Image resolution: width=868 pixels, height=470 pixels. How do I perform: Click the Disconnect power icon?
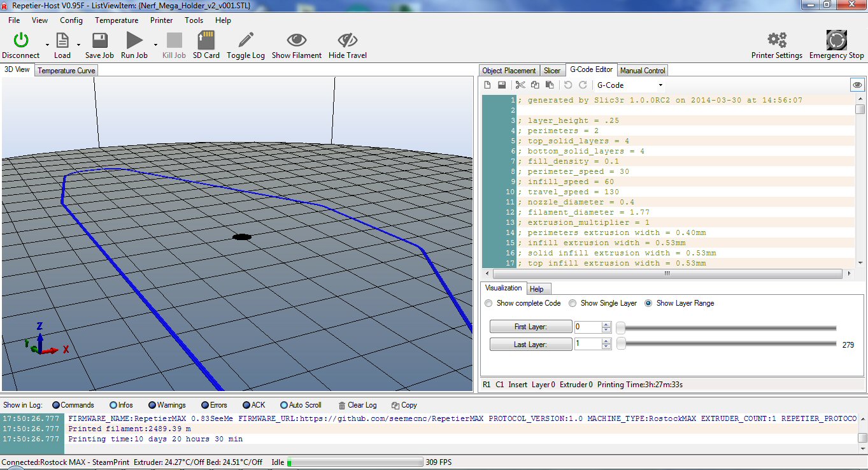[21, 41]
